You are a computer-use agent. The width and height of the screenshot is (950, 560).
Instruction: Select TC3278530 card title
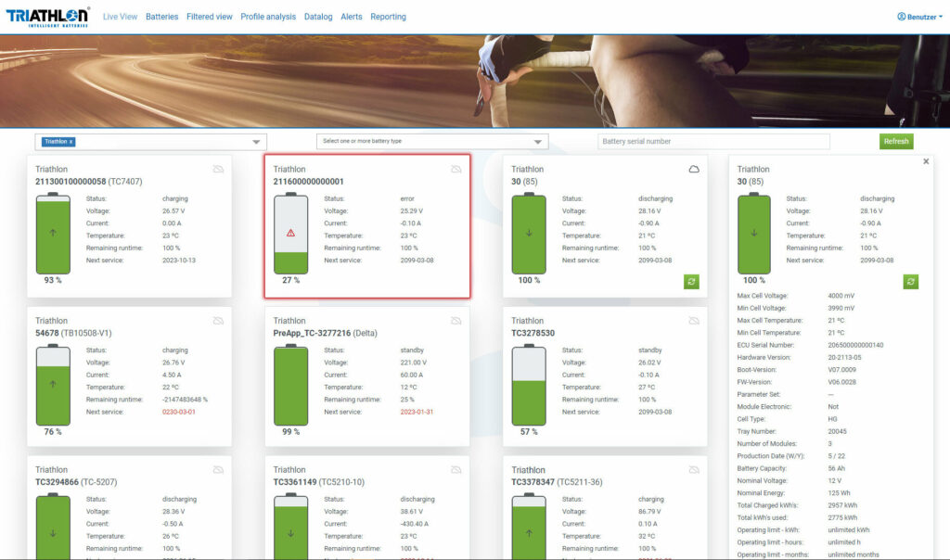(533, 333)
